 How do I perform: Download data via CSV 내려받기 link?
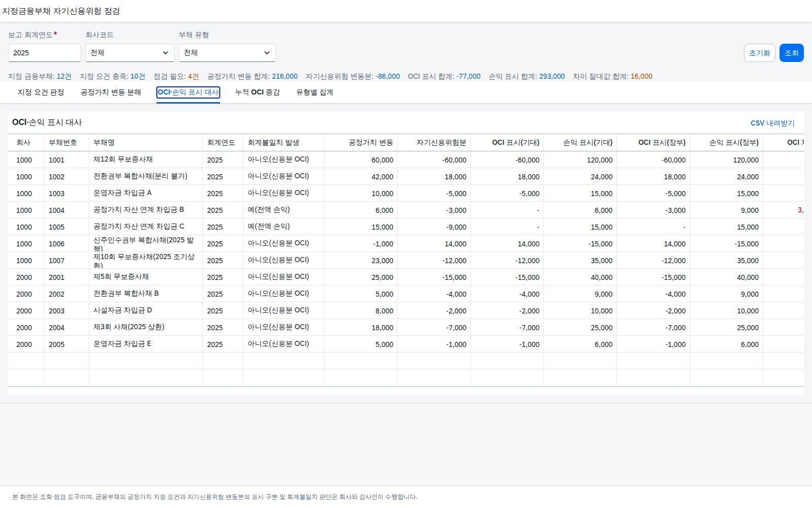(x=772, y=123)
